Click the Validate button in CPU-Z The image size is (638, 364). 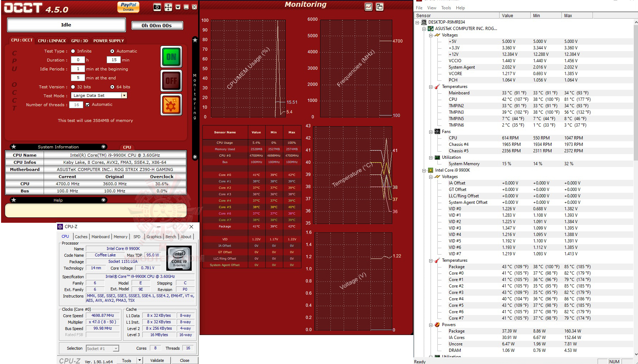coord(157,360)
